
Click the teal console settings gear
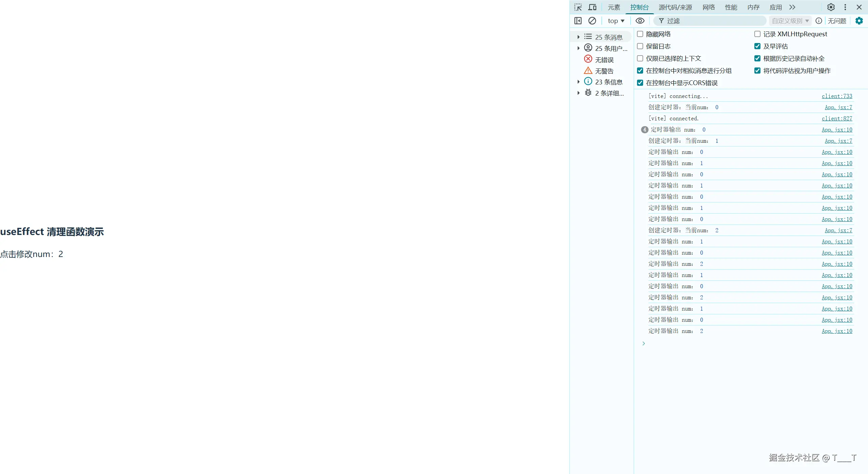[x=859, y=21]
